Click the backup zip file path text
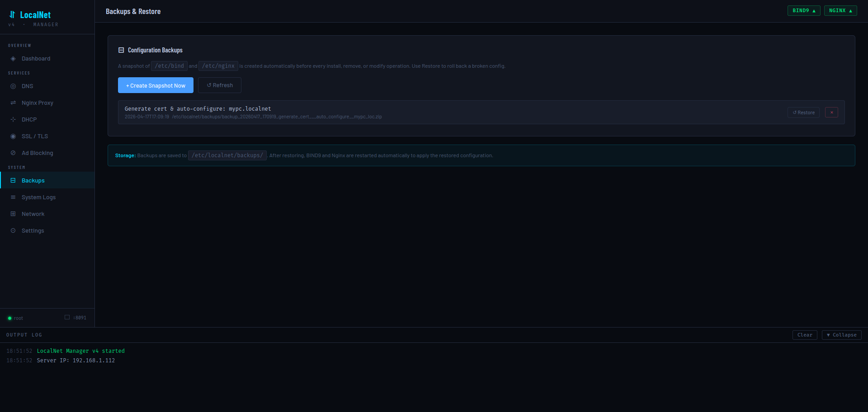 pos(277,117)
